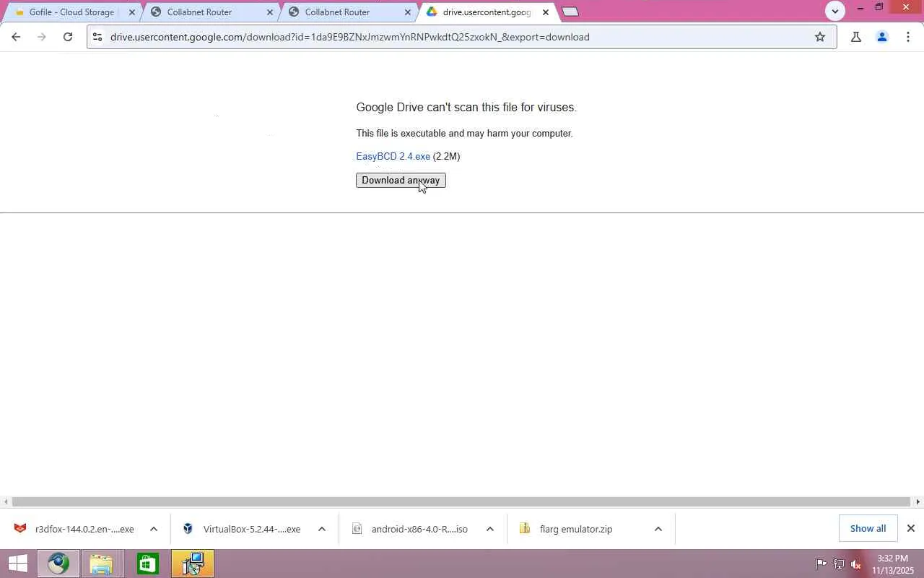
Task: View site information icon in address bar
Action: [97, 37]
